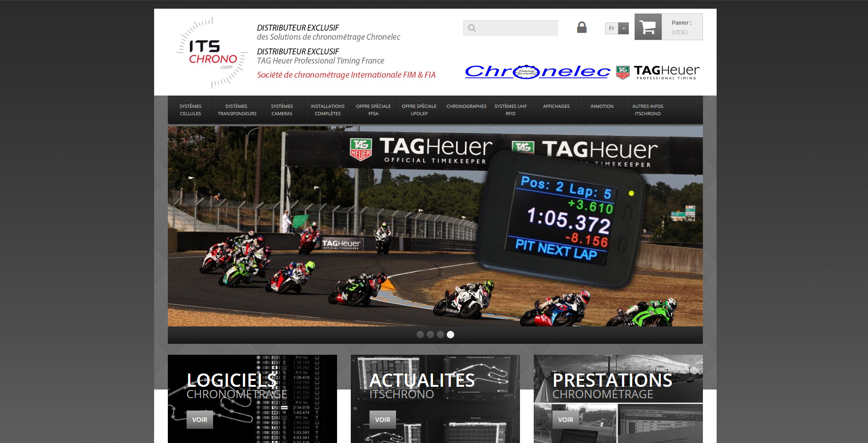Image resolution: width=868 pixels, height=443 pixels.
Task: Open Installations Complètes menu
Action: tap(328, 110)
